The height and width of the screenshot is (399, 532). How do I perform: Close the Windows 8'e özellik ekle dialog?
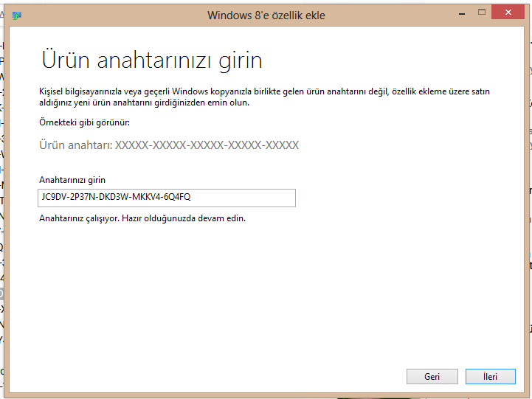tap(508, 13)
